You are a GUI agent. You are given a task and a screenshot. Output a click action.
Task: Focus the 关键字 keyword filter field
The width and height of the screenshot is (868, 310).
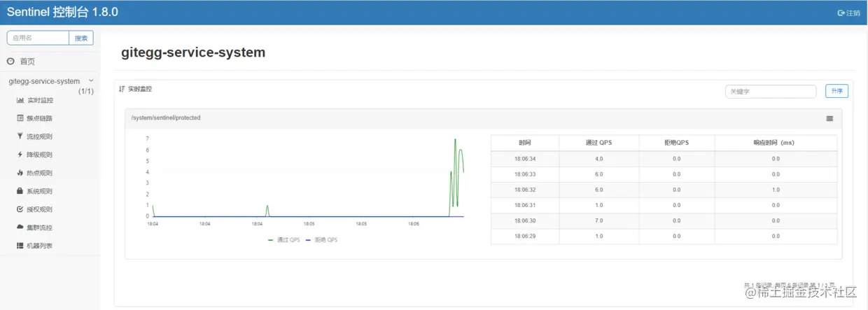(771, 92)
